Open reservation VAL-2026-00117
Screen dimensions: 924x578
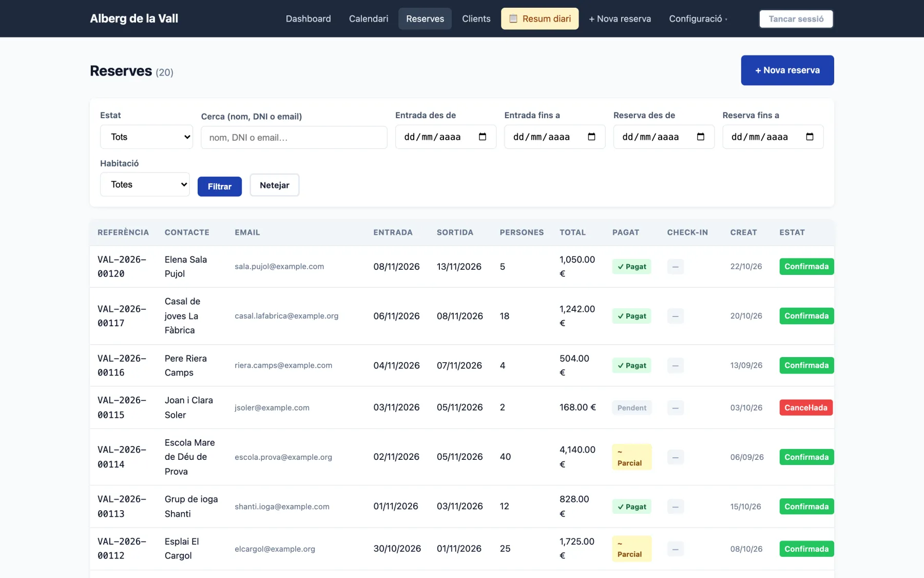122,316
